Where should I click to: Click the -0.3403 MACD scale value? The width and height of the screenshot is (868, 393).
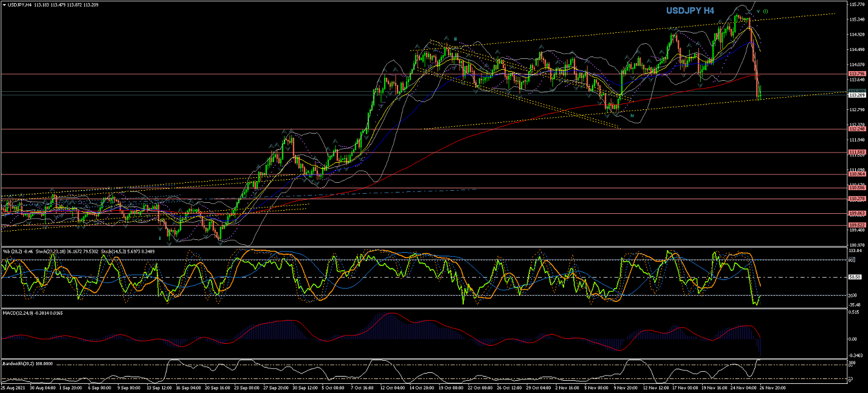coord(857,355)
